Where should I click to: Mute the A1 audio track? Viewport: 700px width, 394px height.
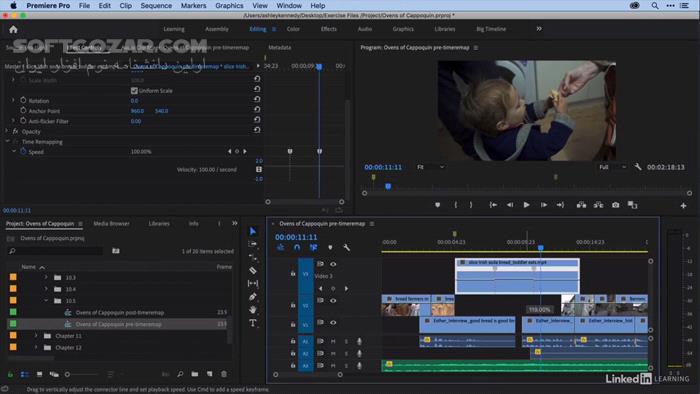tap(333, 341)
